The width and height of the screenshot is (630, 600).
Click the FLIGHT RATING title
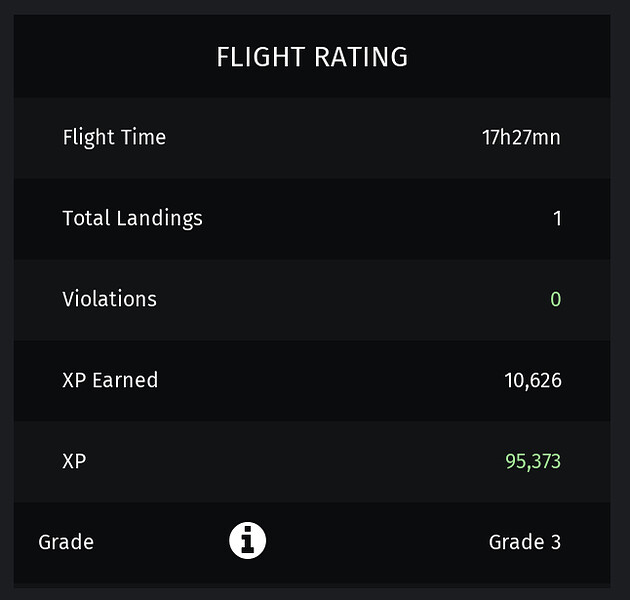312,57
